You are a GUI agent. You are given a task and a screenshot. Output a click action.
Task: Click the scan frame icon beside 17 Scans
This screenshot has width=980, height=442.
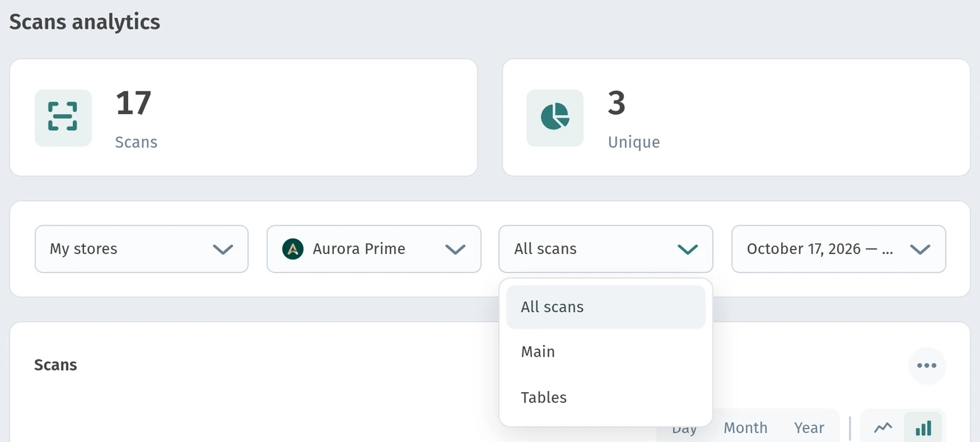tap(63, 117)
